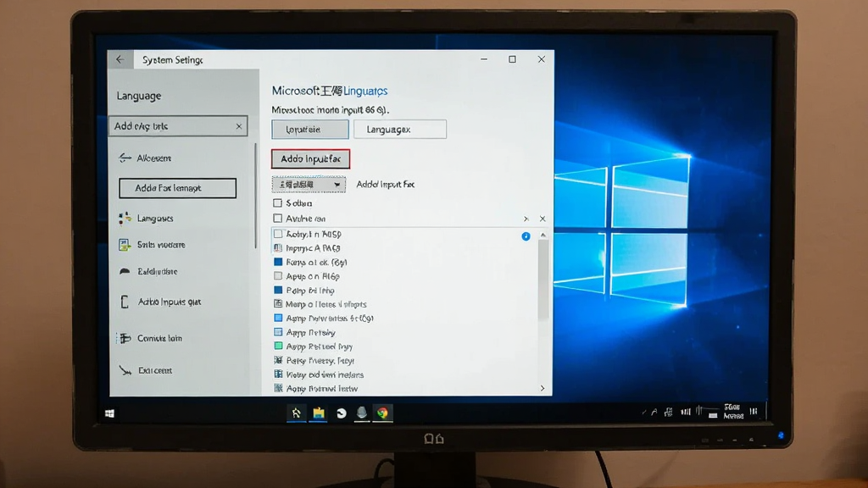Select the sidebar icon beside 'Comicis loin'
The width and height of the screenshot is (868, 488).
coord(125,338)
